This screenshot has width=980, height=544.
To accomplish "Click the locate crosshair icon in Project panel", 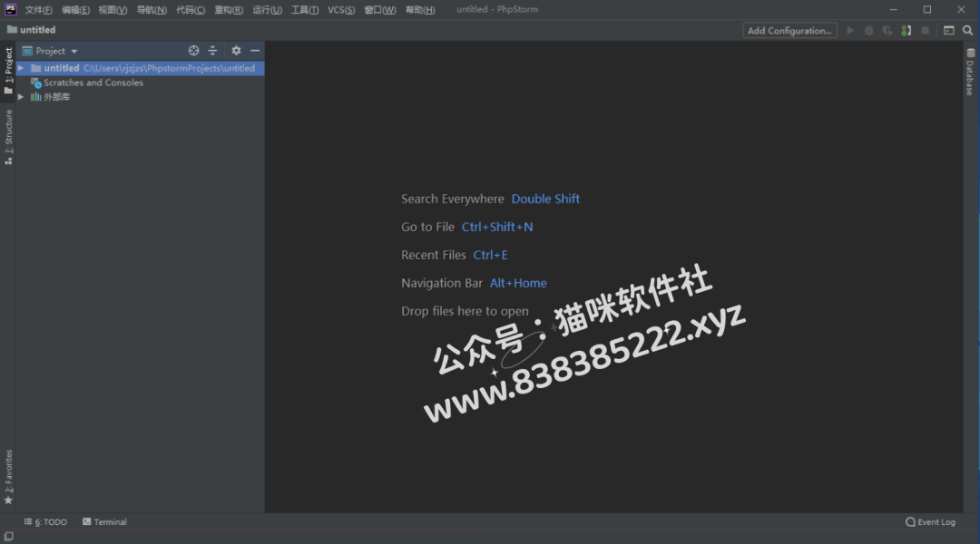I will (x=194, y=51).
